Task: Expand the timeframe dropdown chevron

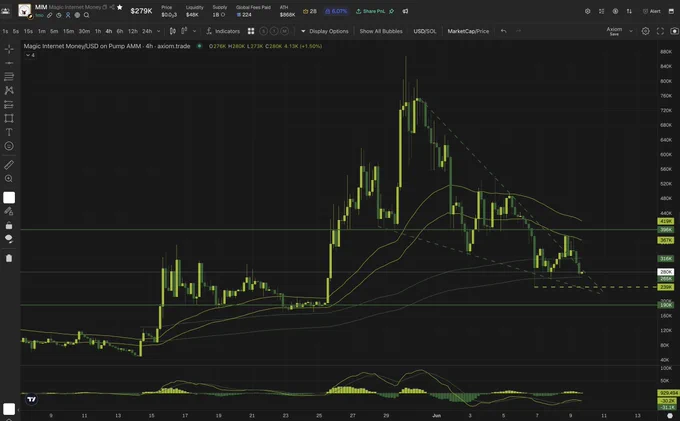Action: click(x=158, y=31)
